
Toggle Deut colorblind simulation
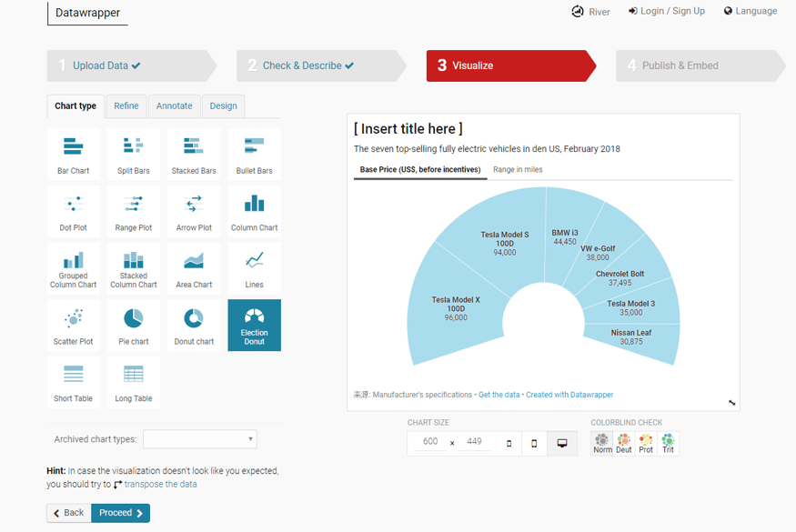(624, 443)
